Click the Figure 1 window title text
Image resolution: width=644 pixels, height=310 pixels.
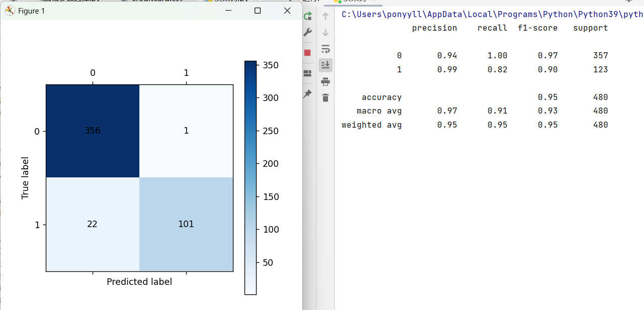pyautogui.click(x=31, y=11)
